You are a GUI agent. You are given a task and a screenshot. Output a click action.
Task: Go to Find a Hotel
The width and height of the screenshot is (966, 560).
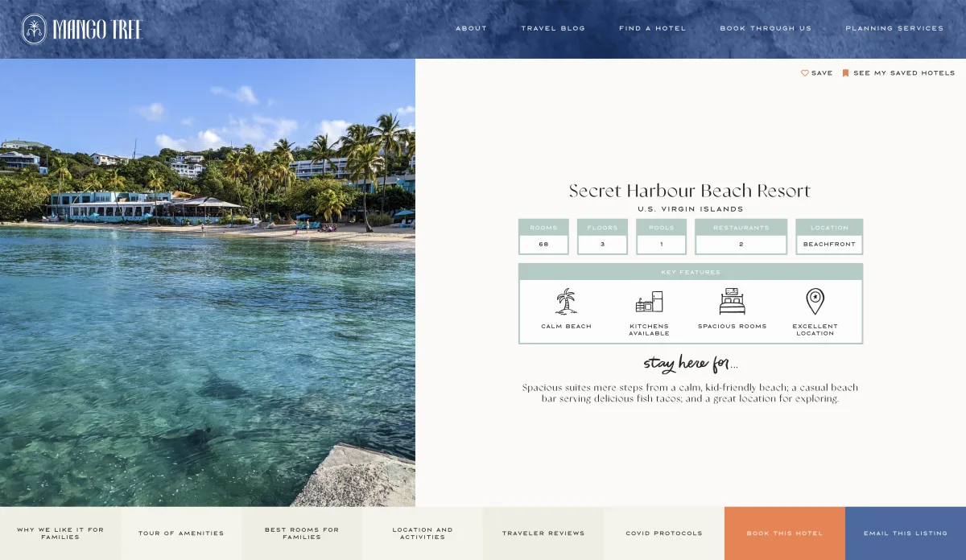pos(653,28)
